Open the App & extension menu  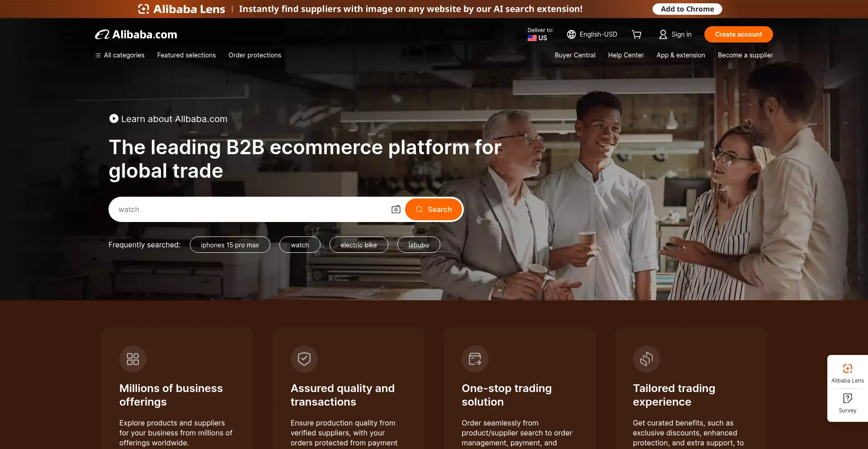coord(681,55)
